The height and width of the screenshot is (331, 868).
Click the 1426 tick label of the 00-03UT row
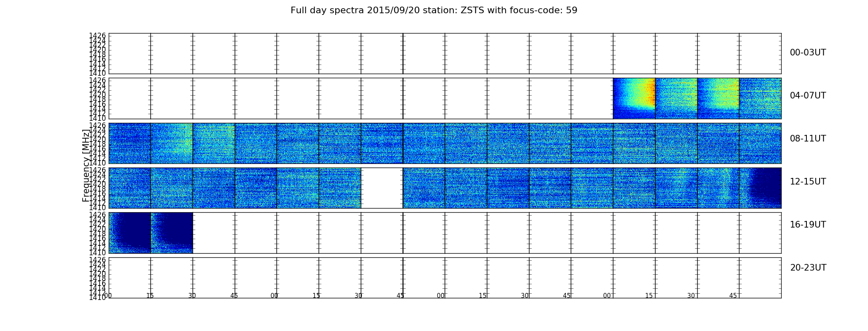coord(98,36)
